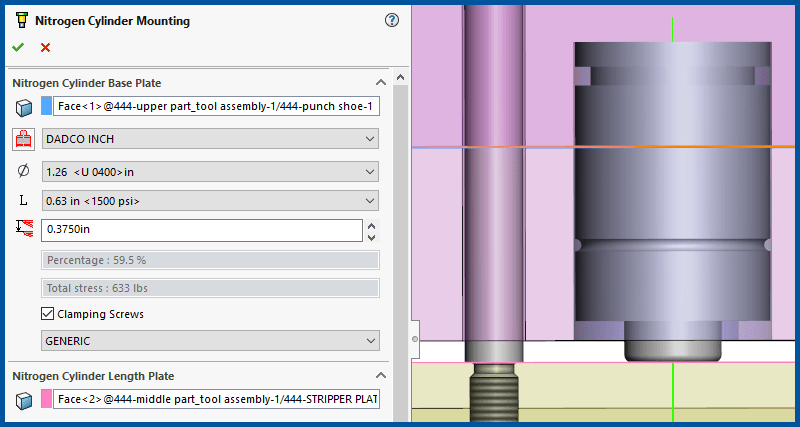Select the Face<1> punch shoe selection box
Screen dimensions: 800x427
point(217,107)
